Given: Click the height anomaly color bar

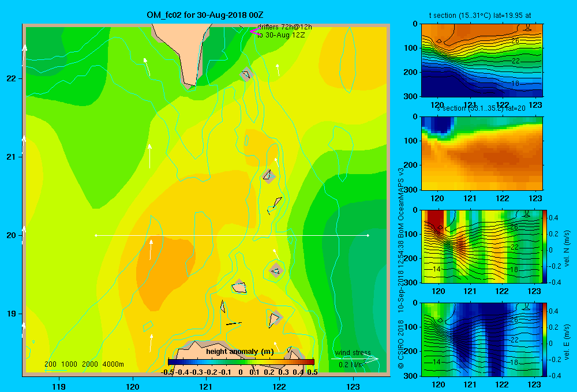Looking at the screenshot, I should [x=241, y=362].
